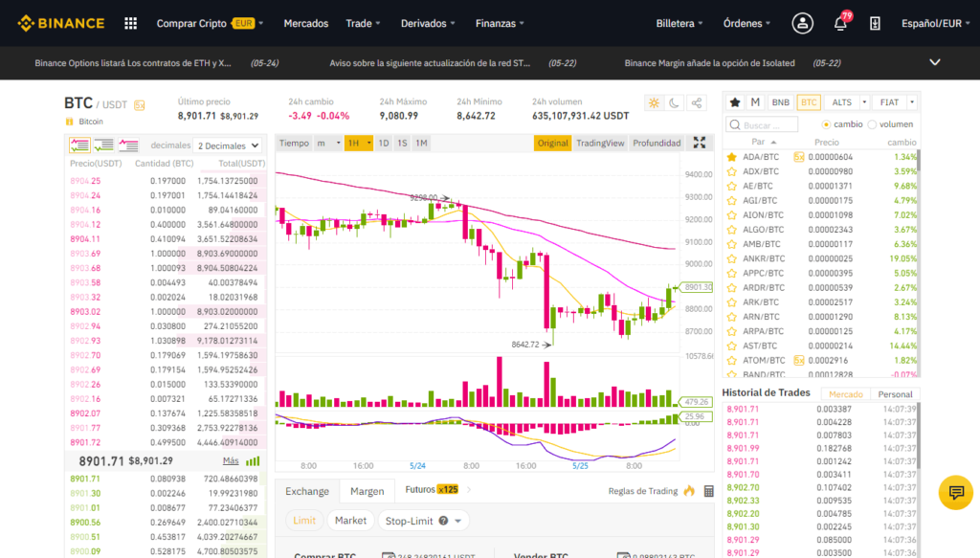Open the Mercados menu item
The image size is (980, 558).
(305, 23)
